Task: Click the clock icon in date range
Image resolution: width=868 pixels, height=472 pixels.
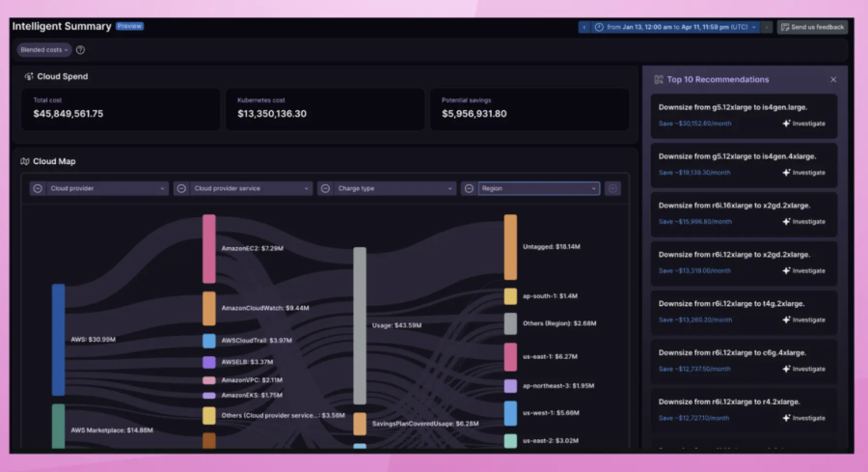Action: (599, 27)
